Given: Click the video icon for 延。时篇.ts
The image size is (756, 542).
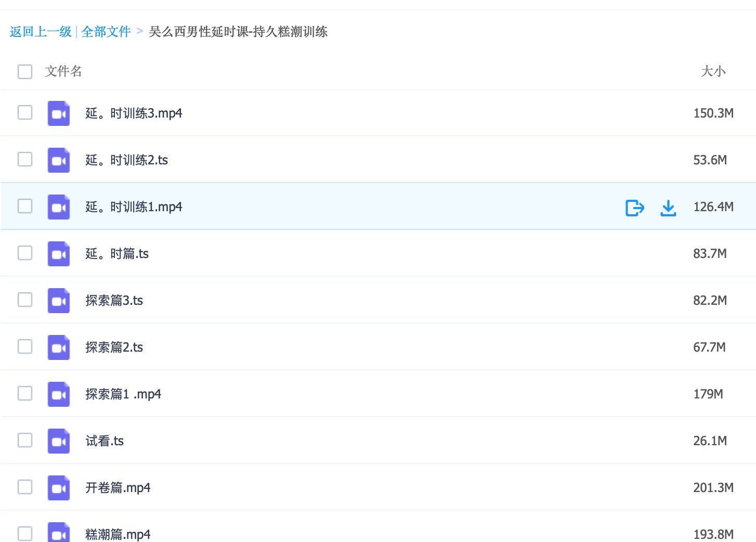Looking at the screenshot, I should click(59, 254).
